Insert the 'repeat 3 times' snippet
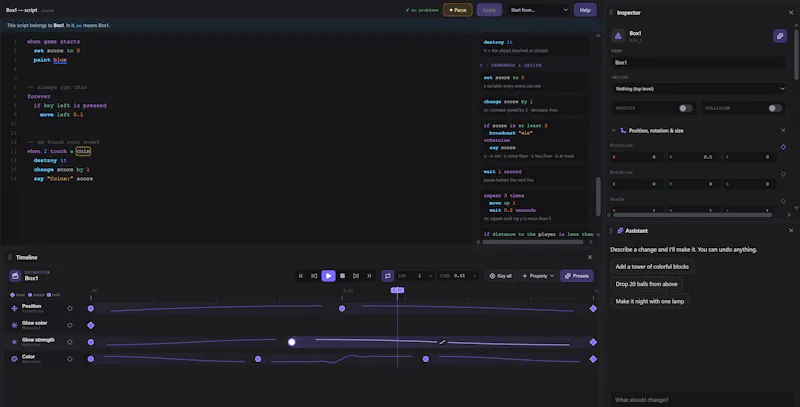 coord(534,207)
